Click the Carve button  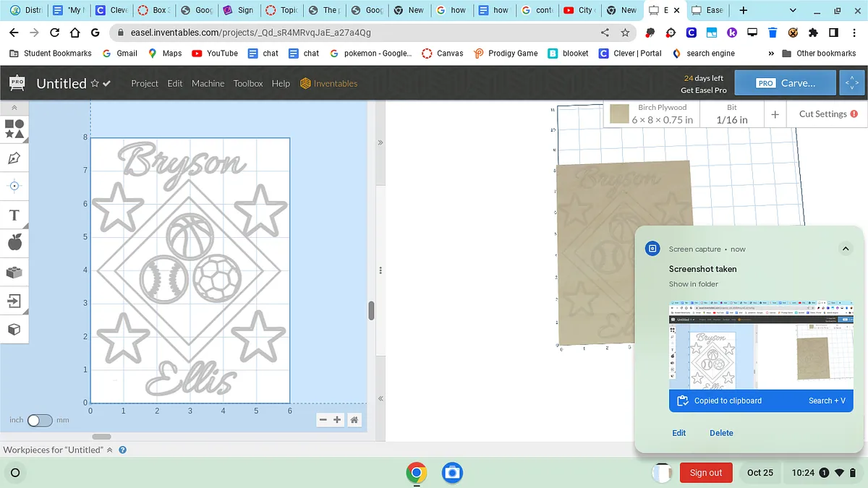[x=785, y=83]
